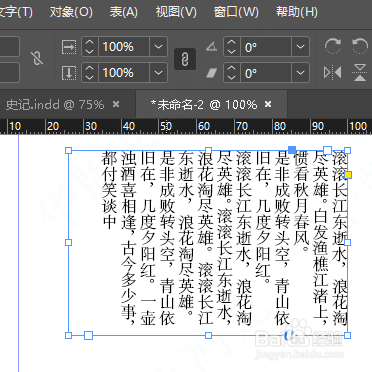Open the 视图(V) menu
This screenshot has height=372, width=372.
(x=176, y=12)
